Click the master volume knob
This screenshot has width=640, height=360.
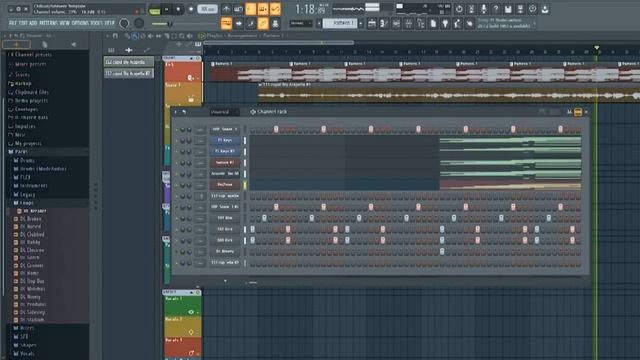[x=124, y=24]
